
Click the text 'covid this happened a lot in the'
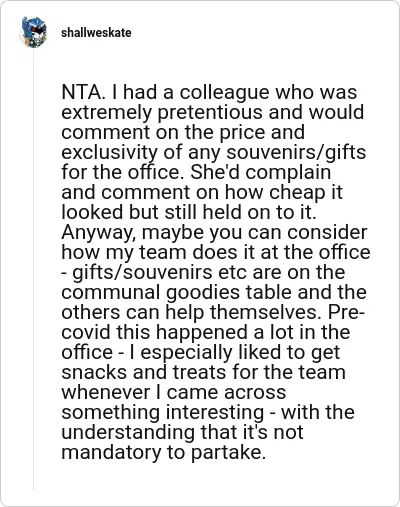206,332
